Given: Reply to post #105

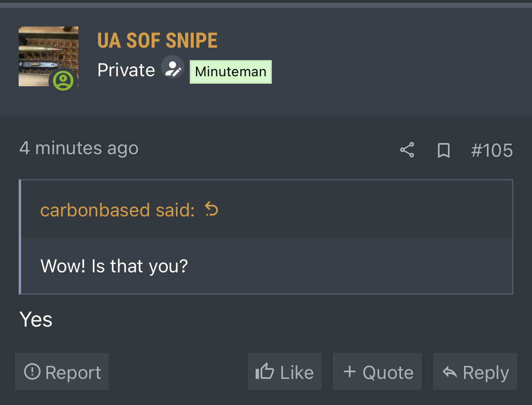Looking at the screenshot, I should click(475, 371).
